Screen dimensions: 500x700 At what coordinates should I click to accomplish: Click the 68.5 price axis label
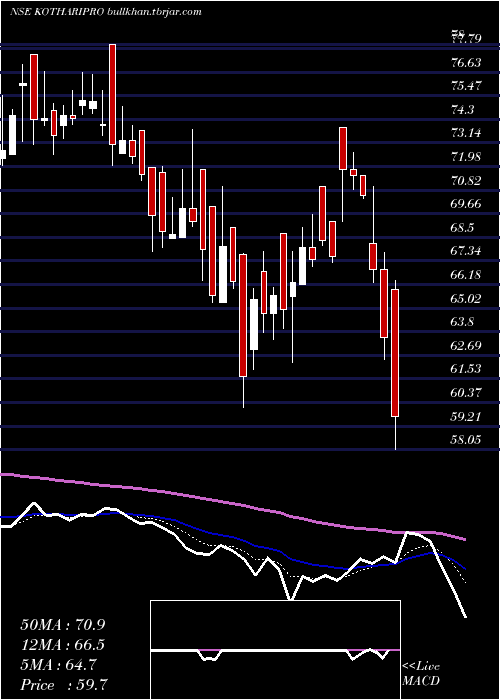tap(462, 228)
